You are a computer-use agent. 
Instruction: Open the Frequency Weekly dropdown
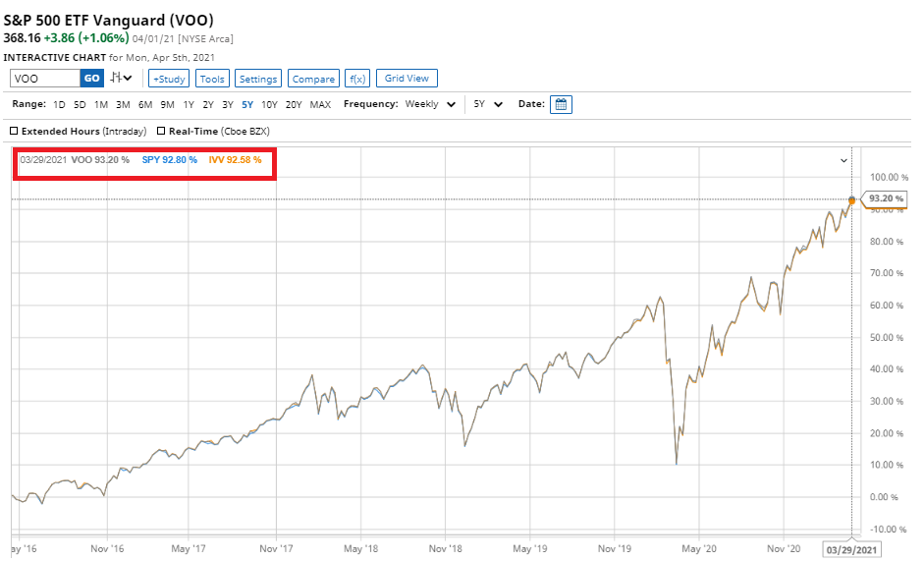(430, 104)
